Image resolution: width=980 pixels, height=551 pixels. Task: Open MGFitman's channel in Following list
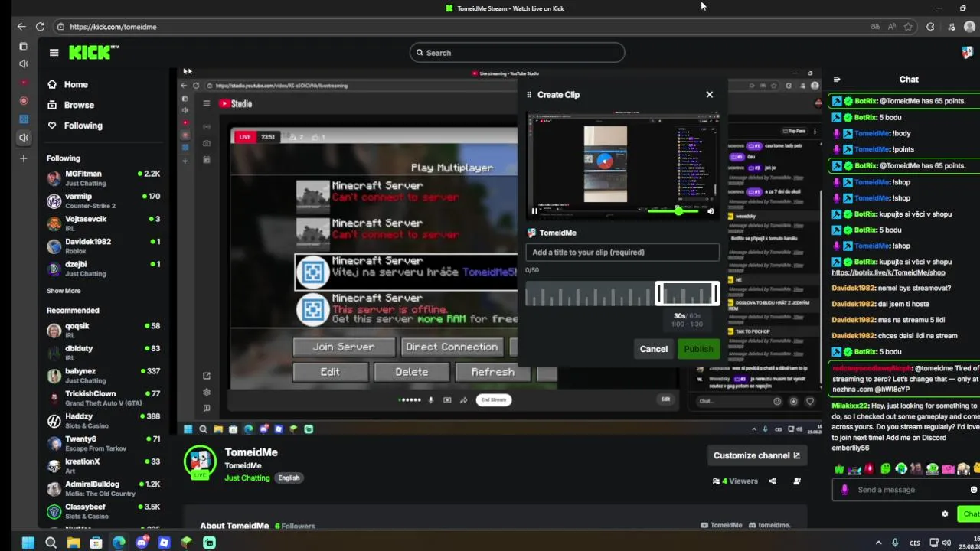coord(103,178)
